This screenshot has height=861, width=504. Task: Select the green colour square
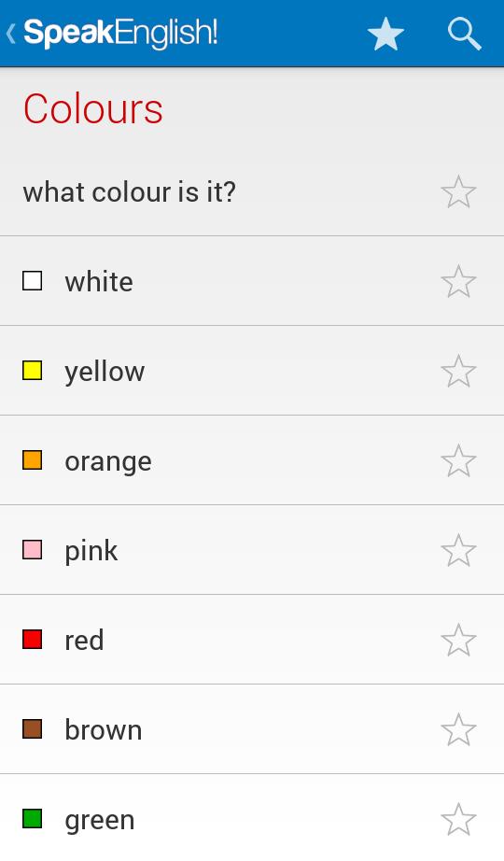pyautogui.click(x=33, y=818)
